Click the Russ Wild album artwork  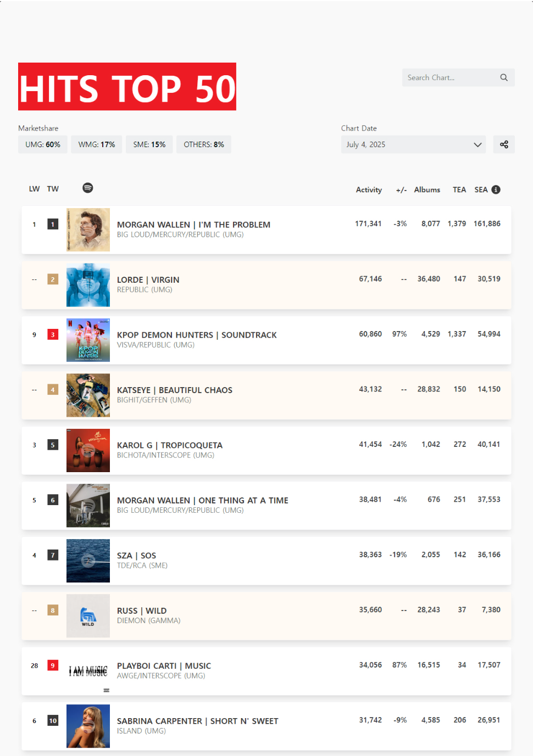pos(88,615)
